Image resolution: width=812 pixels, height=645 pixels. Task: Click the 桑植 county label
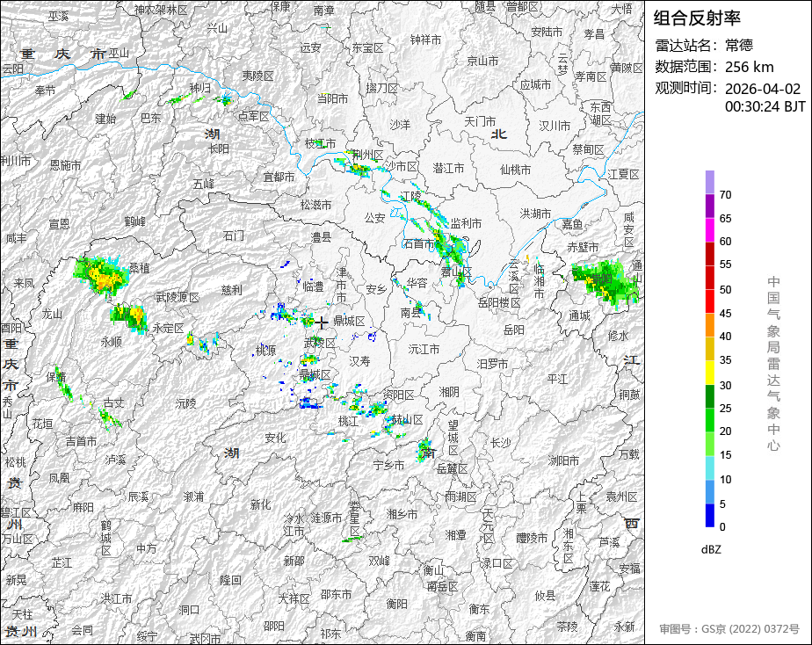(x=140, y=268)
